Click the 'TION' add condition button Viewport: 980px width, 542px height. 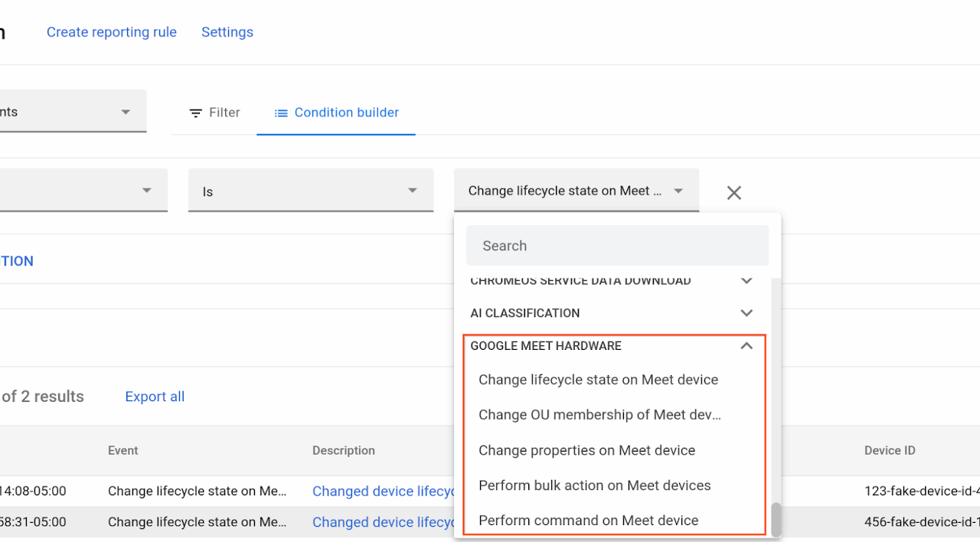pos(17,261)
